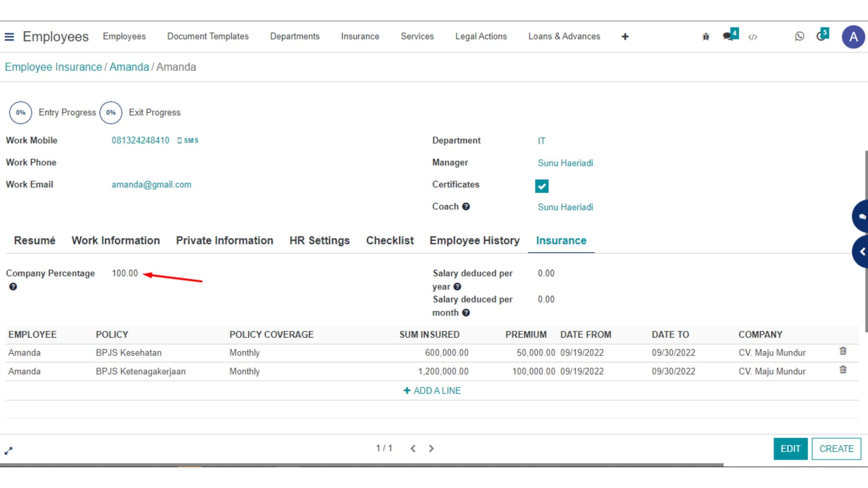Open the hamburger apps menu
Viewport: 868px width, 488px height.
(9, 37)
